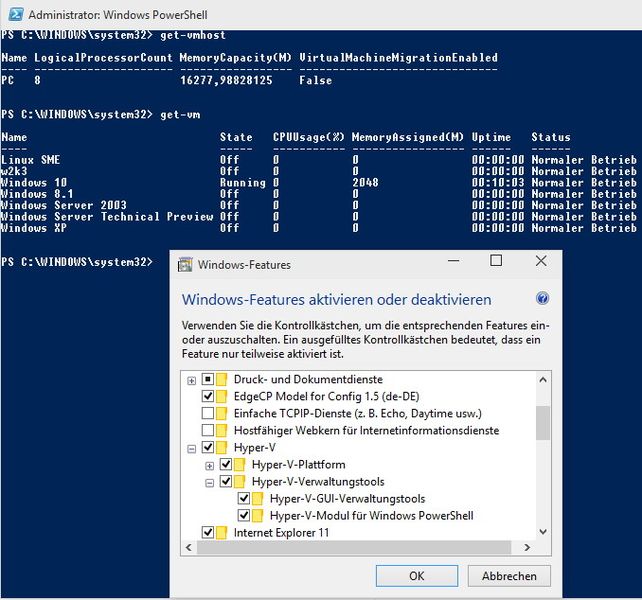Collapse the Hyper-V-Verwaltungstools node
The width and height of the screenshot is (642, 600).
(209, 483)
